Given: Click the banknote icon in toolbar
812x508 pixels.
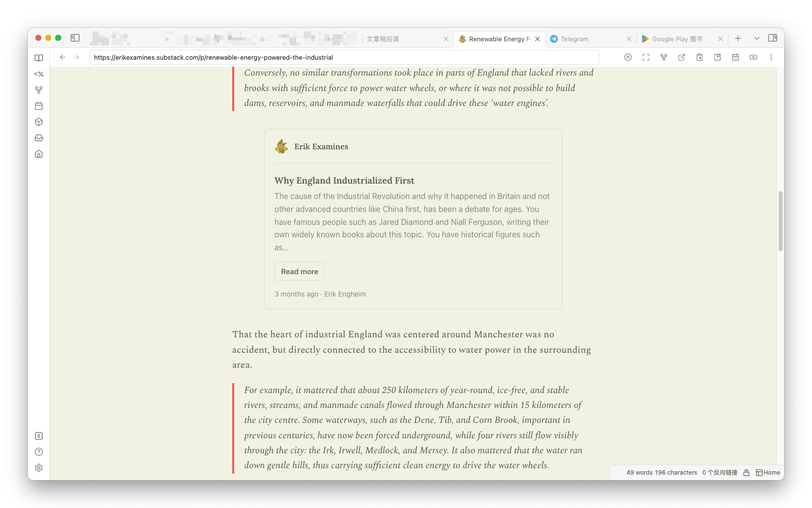Looking at the screenshot, I should (x=753, y=57).
